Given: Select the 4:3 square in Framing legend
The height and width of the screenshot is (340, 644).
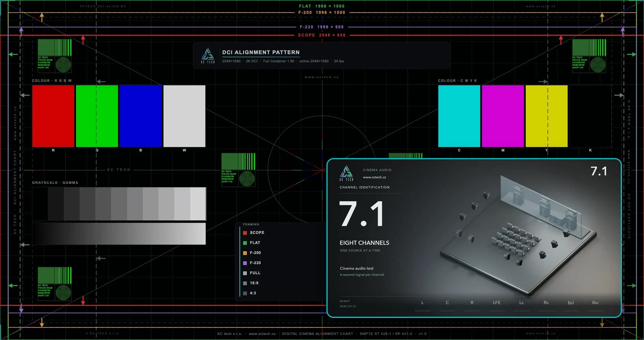Looking at the screenshot, I should tap(245, 293).
